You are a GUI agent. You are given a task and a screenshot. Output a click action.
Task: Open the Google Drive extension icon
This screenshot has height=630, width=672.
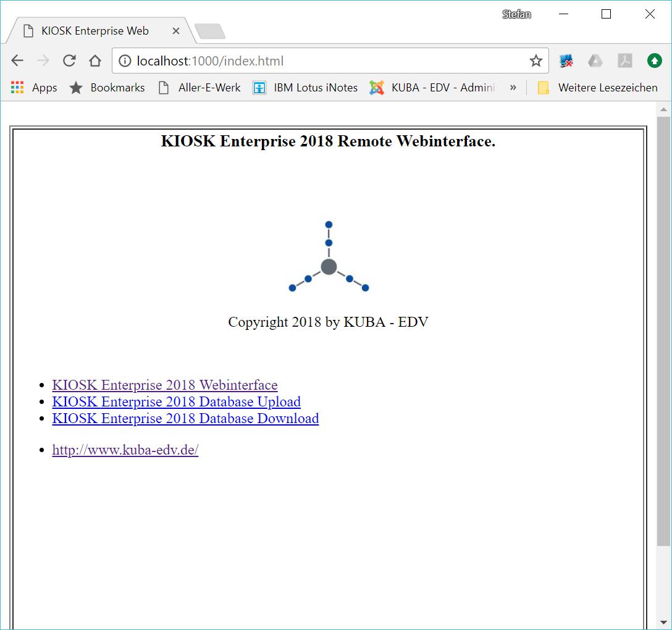[595, 61]
